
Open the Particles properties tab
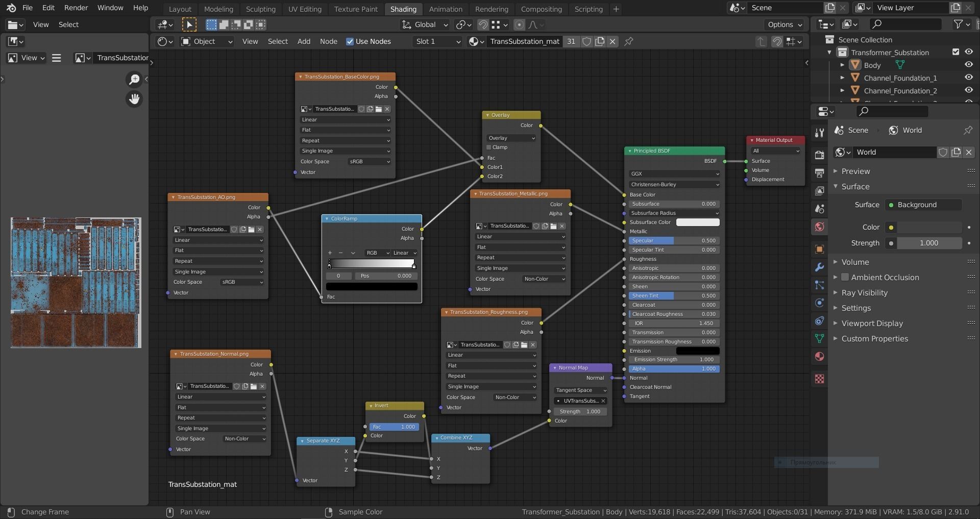819,285
